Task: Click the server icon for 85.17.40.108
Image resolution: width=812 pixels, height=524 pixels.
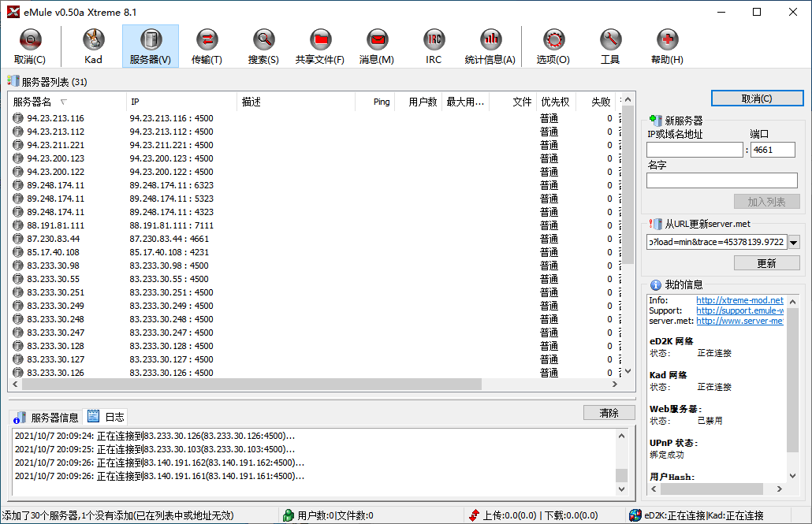Action: coord(18,252)
